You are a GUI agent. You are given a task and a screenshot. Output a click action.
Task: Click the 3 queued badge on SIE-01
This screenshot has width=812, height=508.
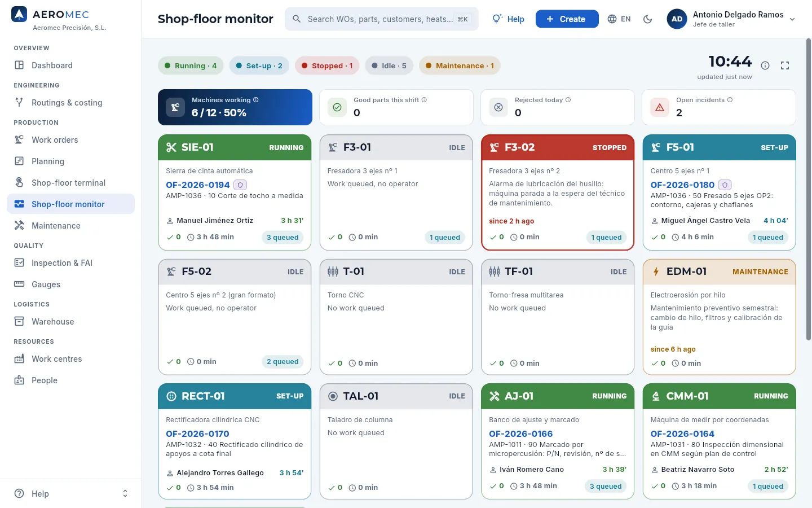coord(283,238)
